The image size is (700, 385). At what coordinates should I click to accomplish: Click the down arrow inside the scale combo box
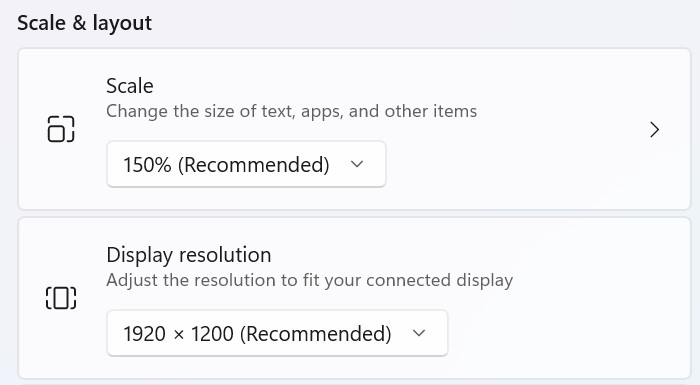357,164
